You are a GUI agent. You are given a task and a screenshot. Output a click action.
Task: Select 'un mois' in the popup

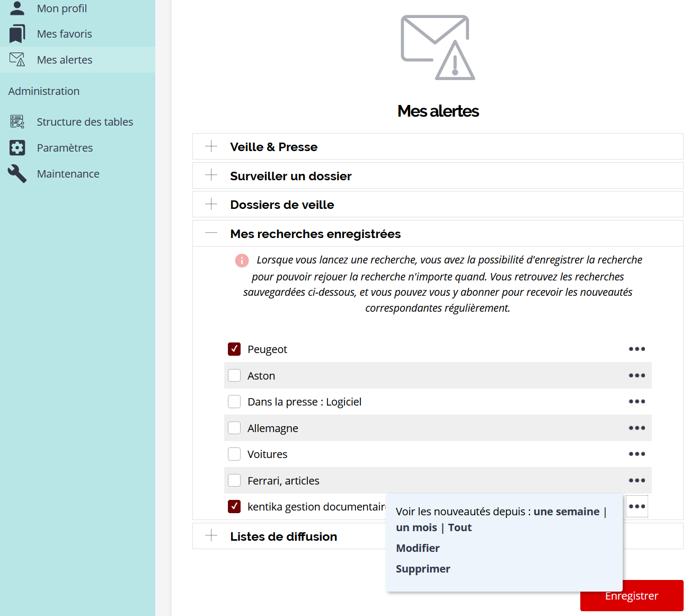[417, 527]
